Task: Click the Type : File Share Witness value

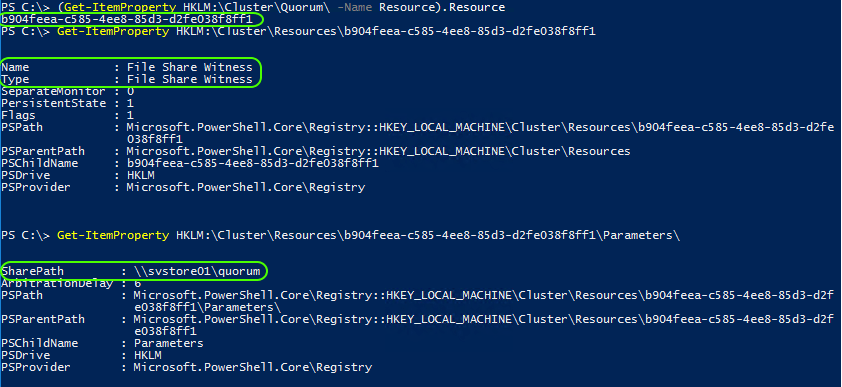Action: (x=190, y=79)
